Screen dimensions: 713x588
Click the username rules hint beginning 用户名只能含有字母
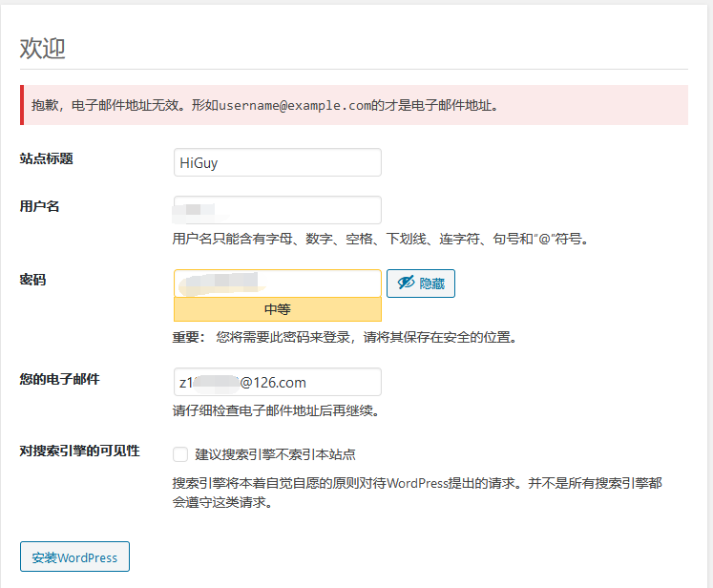381,239
